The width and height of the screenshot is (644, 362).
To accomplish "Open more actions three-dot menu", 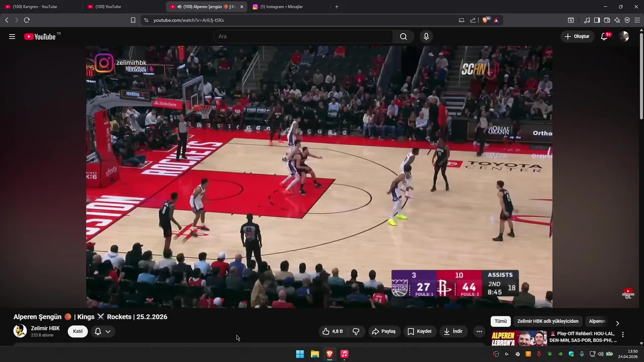I will coord(479,331).
